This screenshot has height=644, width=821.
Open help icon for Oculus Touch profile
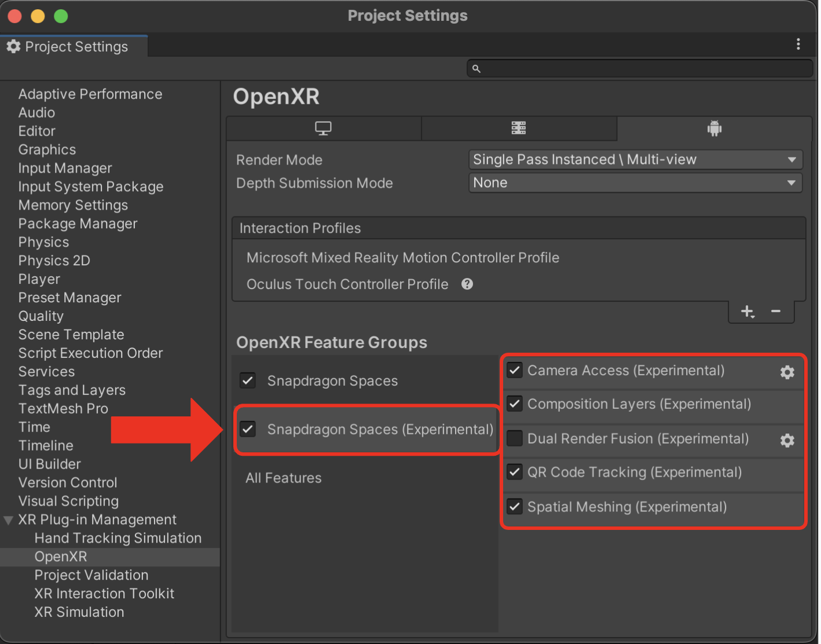pos(467,284)
